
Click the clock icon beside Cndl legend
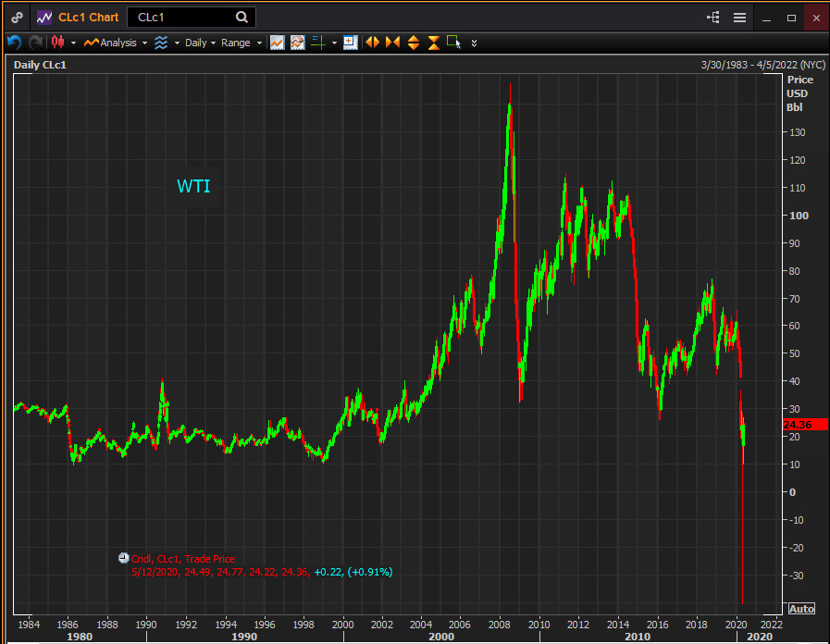tap(124, 558)
